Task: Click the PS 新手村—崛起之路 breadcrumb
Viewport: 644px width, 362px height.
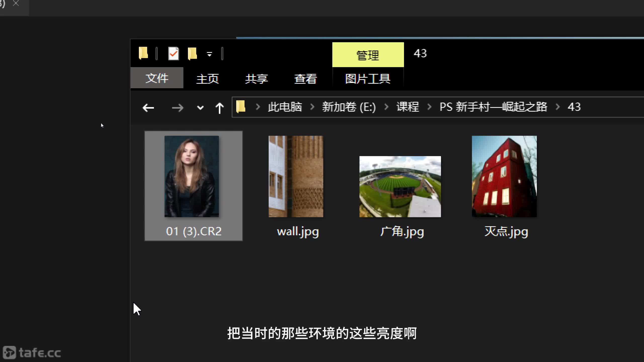Action: [x=493, y=107]
